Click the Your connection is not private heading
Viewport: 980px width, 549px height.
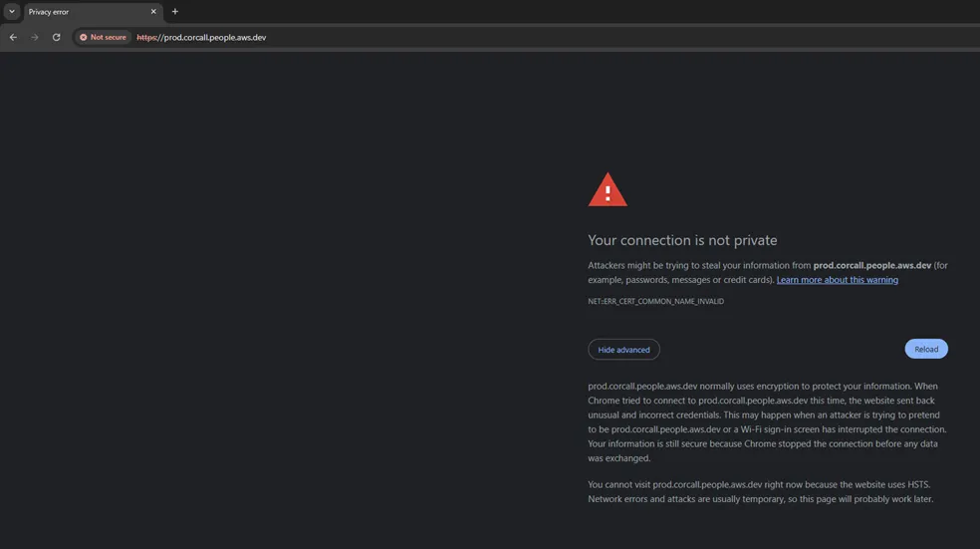682,240
